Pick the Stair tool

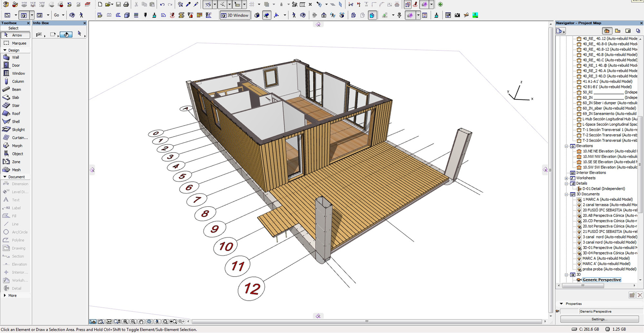(15, 106)
